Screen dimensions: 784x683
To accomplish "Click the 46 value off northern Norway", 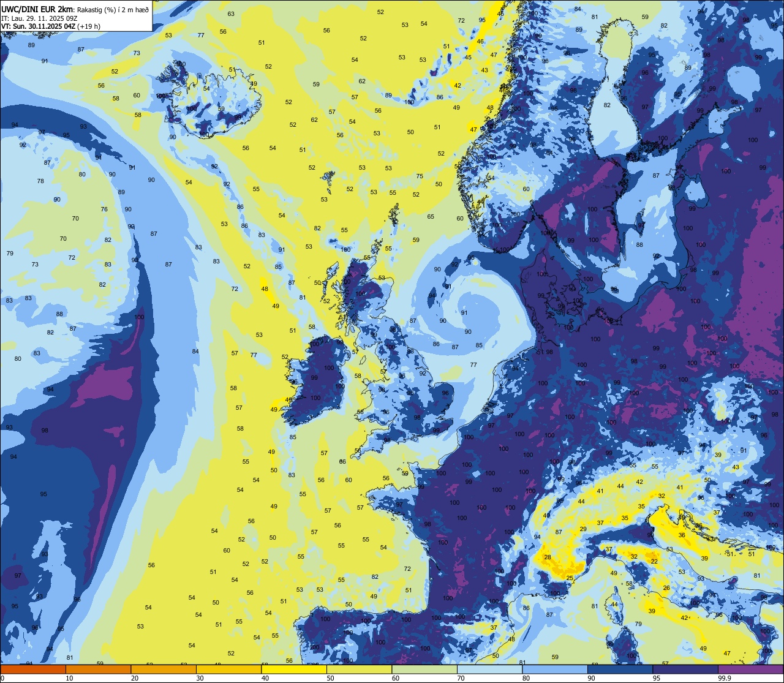I will point(480,42).
